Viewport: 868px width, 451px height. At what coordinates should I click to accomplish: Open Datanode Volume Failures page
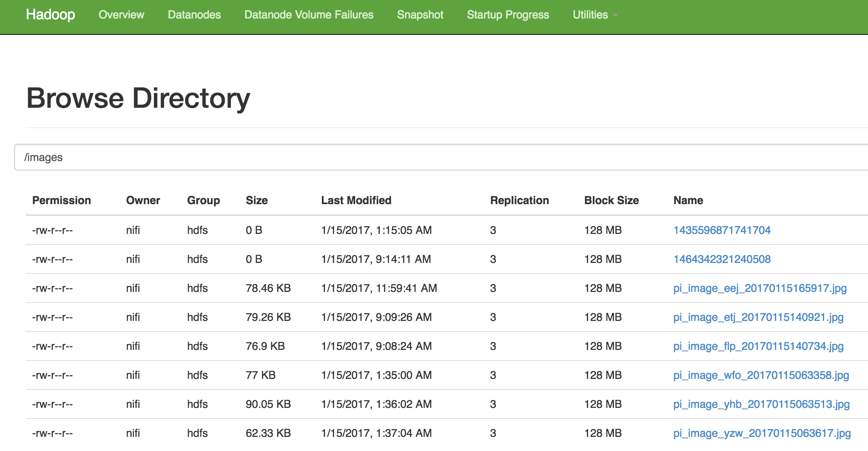(309, 15)
